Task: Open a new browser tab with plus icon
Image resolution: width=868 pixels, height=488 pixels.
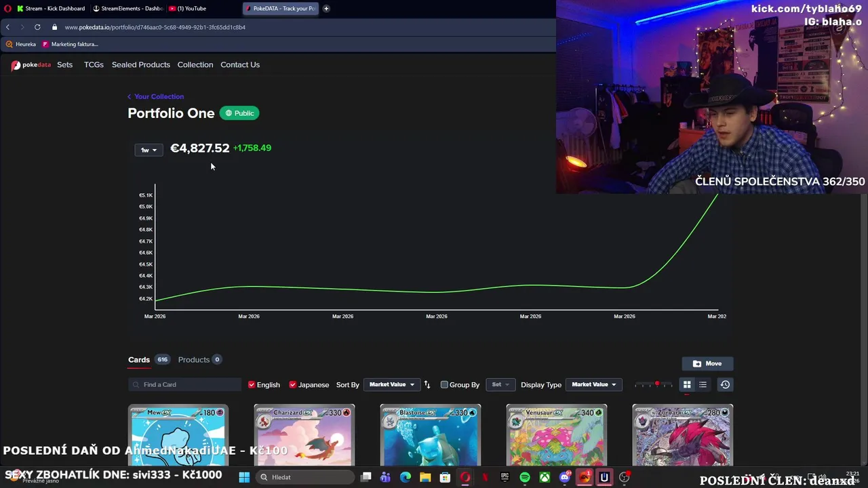Action: [326, 8]
